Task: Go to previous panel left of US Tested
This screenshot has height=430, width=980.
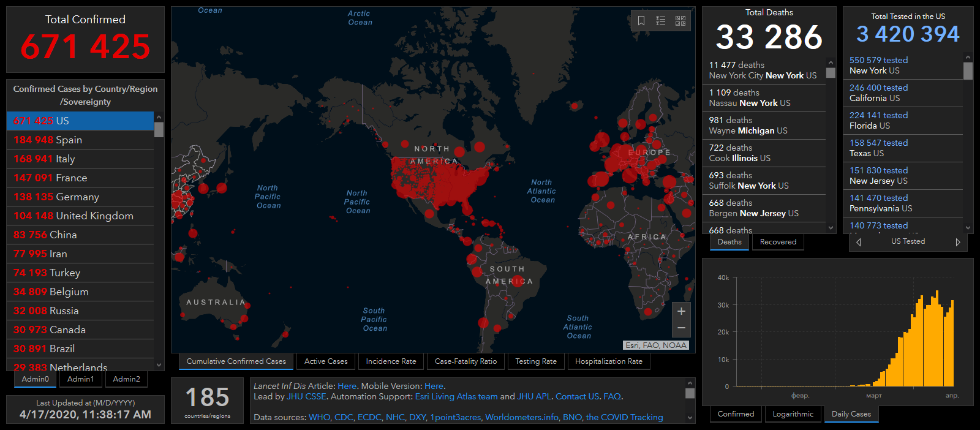Action: click(859, 242)
